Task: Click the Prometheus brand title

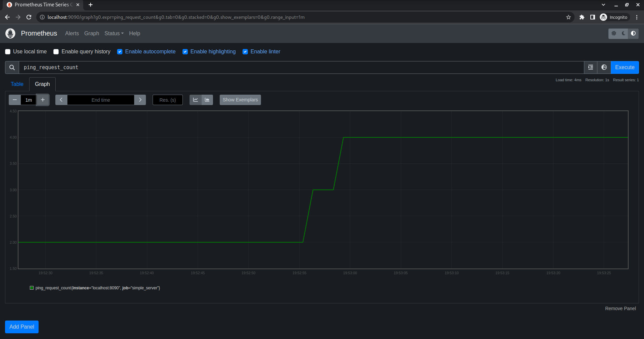Action: point(39,33)
